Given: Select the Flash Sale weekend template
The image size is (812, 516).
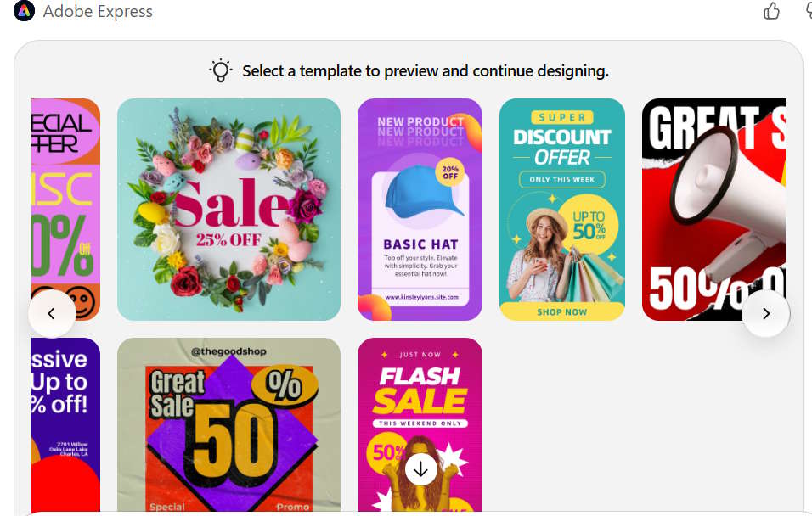Looking at the screenshot, I should point(420,425).
